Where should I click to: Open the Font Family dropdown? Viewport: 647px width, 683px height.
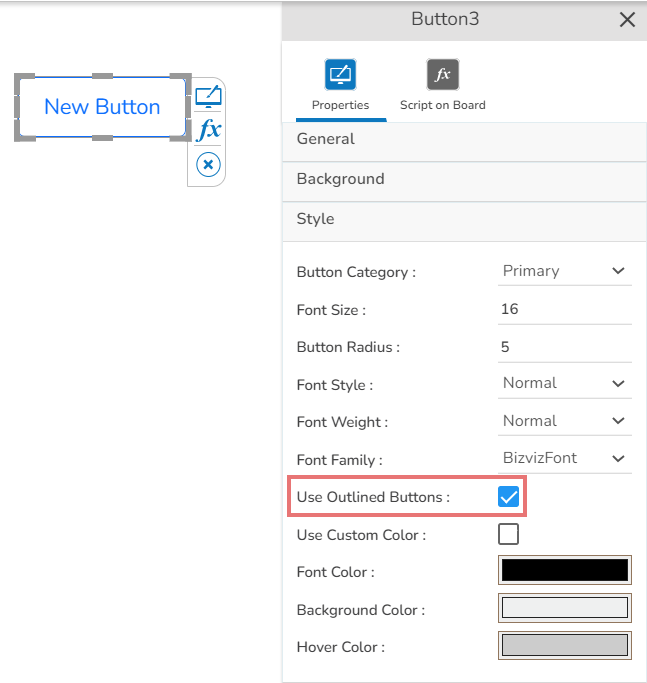565,459
